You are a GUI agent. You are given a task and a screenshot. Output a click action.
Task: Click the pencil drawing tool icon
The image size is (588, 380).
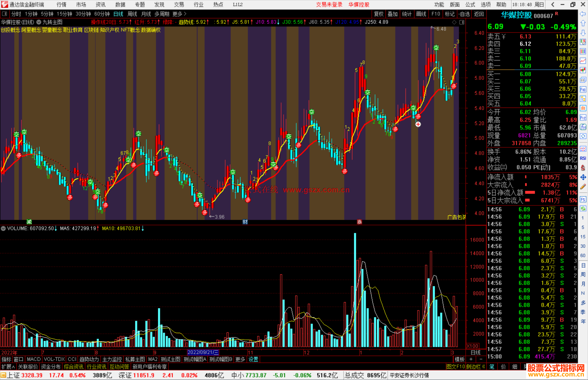(583, 187)
